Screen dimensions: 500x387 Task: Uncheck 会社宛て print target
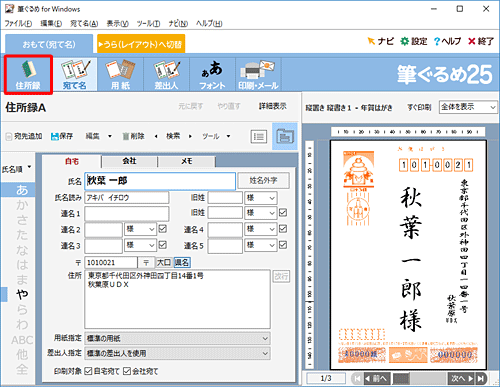click(127, 371)
